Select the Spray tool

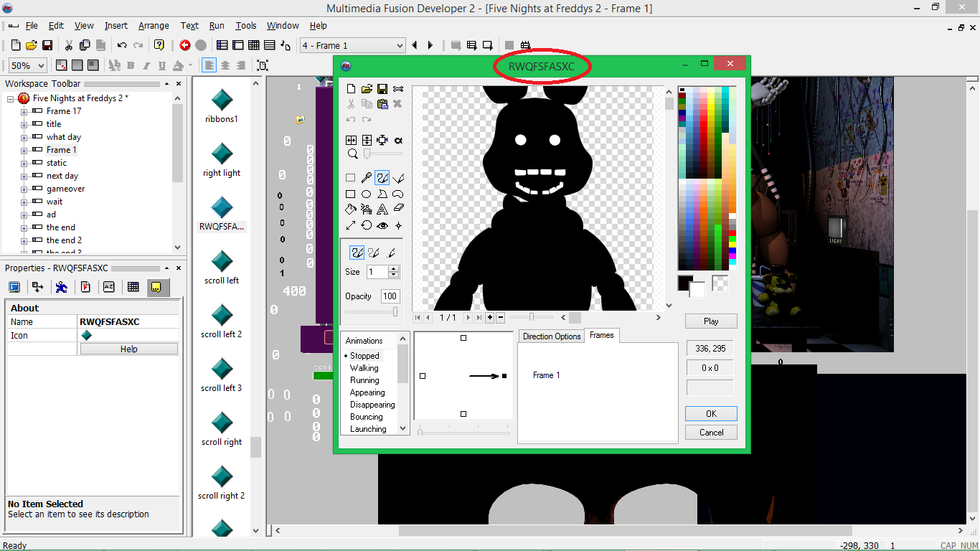coord(367,209)
